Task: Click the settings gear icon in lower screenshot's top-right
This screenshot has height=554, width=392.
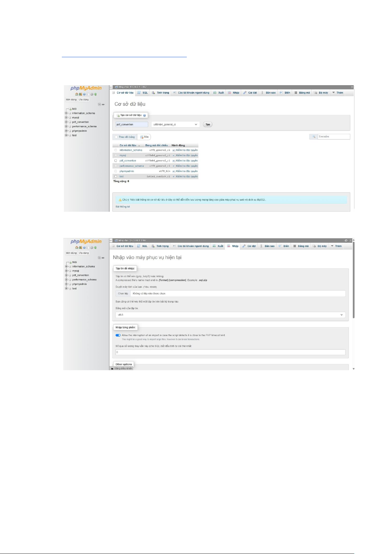Action: pos(346,241)
